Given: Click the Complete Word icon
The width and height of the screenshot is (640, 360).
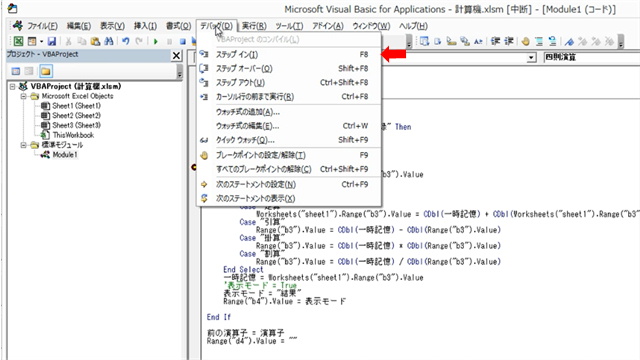Looking at the screenshot, I should coord(478,41).
